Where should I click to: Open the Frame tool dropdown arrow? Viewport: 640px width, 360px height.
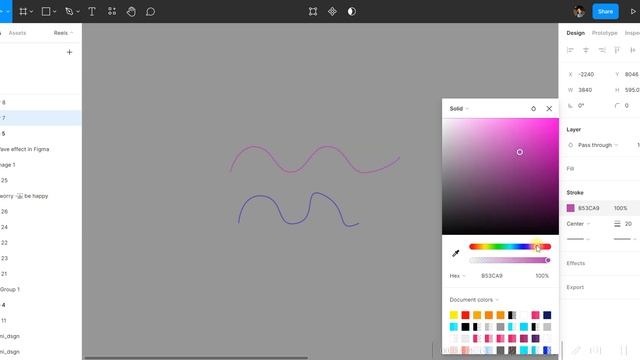(x=31, y=12)
